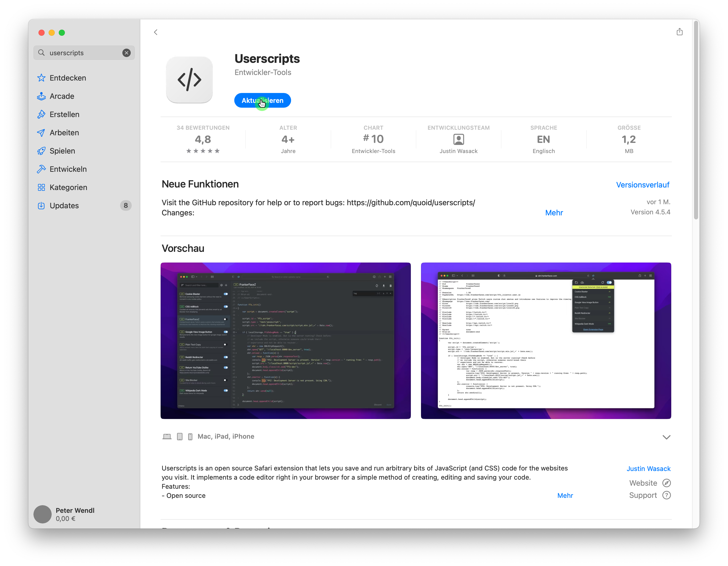This screenshot has height=566, width=728.
Task: Click the Entwicklungsteam person icon
Action: (x=459, y=139)
